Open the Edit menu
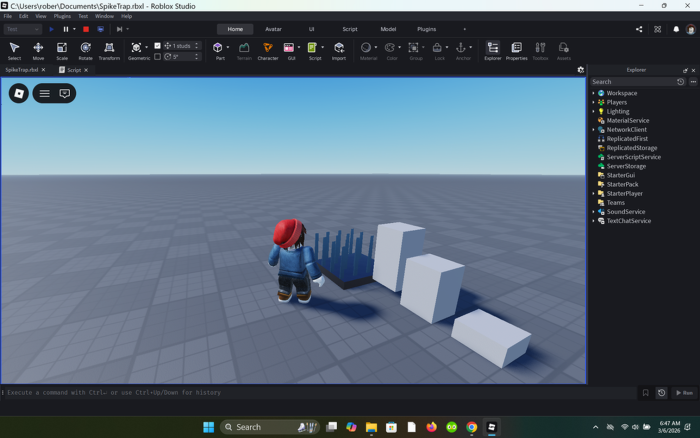700x438 pixels. (23, 16)
